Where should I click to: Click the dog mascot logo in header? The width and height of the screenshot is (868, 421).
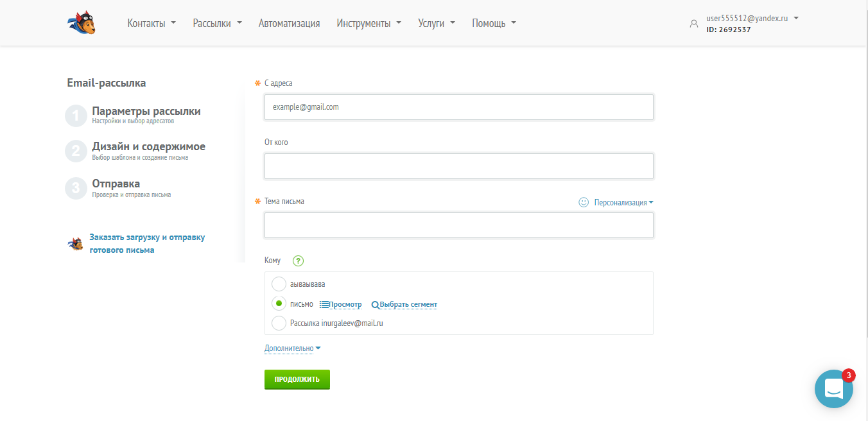[x=82, y=23]
